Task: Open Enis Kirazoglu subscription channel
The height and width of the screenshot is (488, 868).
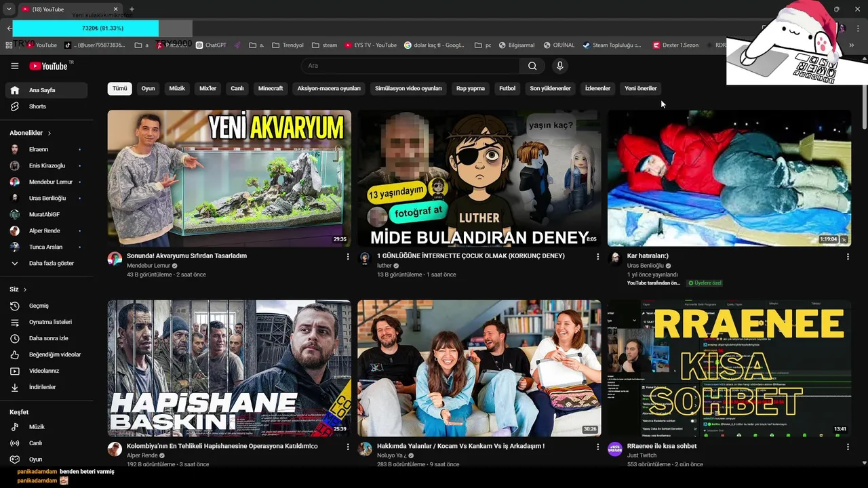Action: point(47,165)
